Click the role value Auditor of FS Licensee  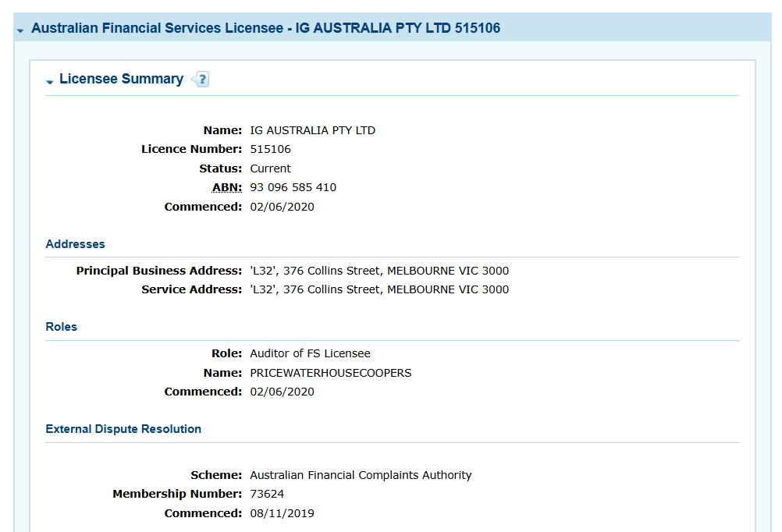[x=310, y=353]
